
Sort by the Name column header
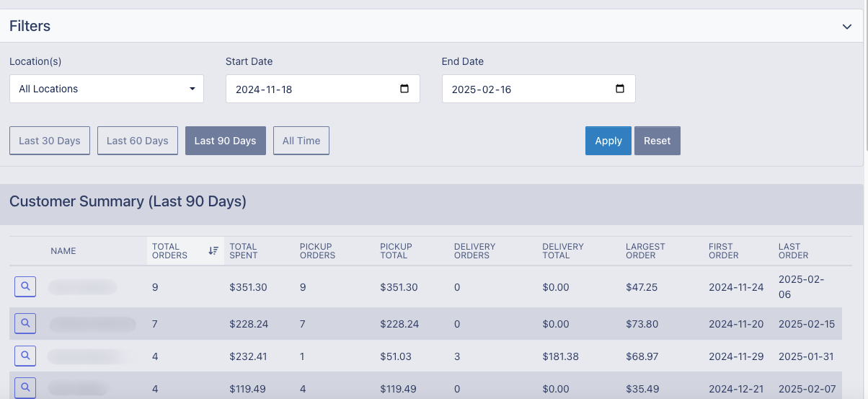tap(63, 251)
